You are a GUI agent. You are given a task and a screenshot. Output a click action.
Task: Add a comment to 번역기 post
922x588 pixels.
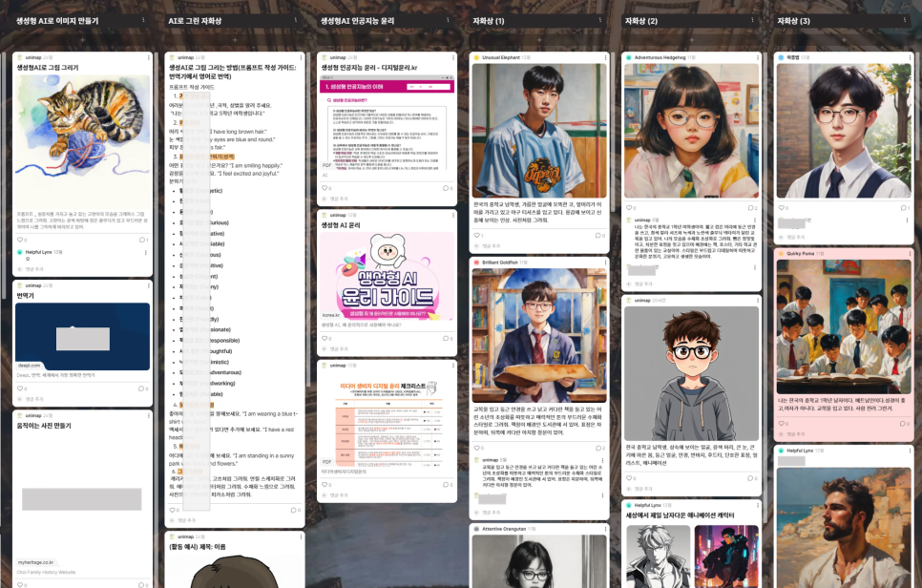[x=82, y=399]
